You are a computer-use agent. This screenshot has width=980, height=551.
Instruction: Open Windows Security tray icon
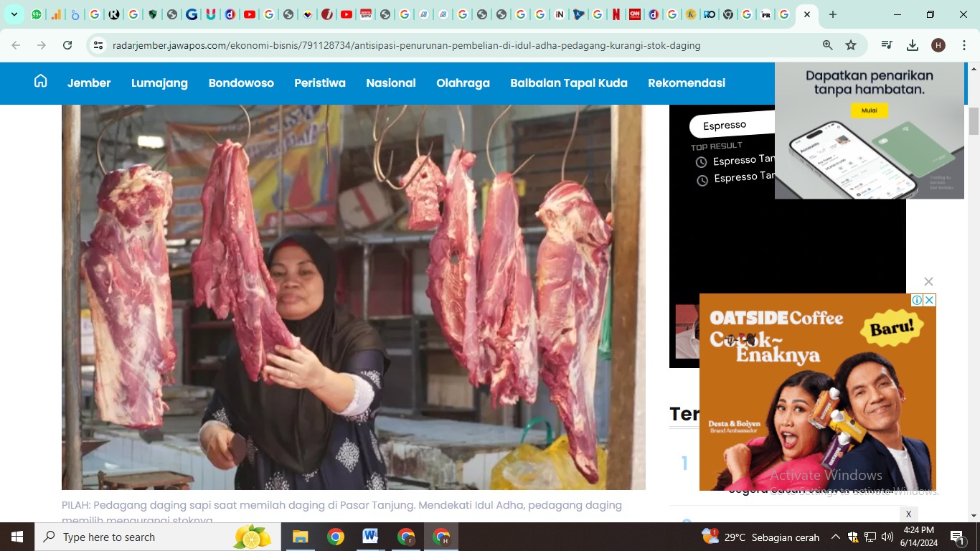coord(853,537)
